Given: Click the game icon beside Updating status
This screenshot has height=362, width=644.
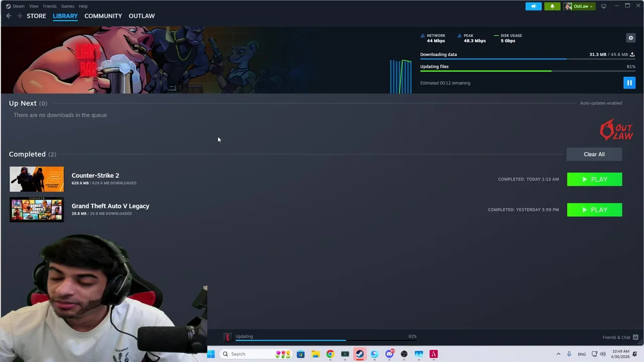Looking at the screenshot, I should coord(227,337).
